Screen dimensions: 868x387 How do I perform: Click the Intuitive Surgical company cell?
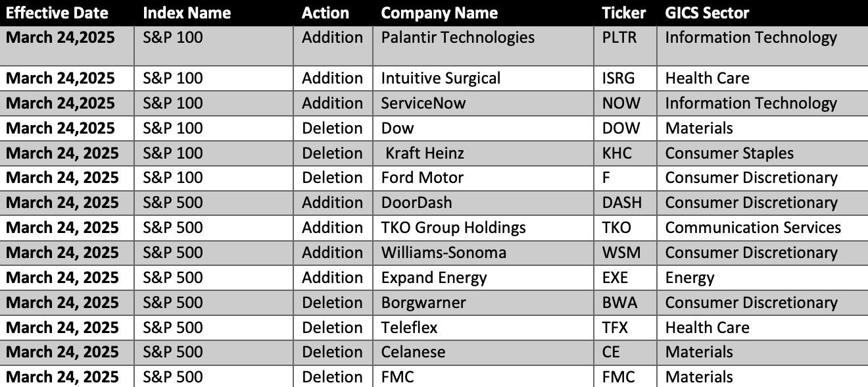[x=483, y=78]
